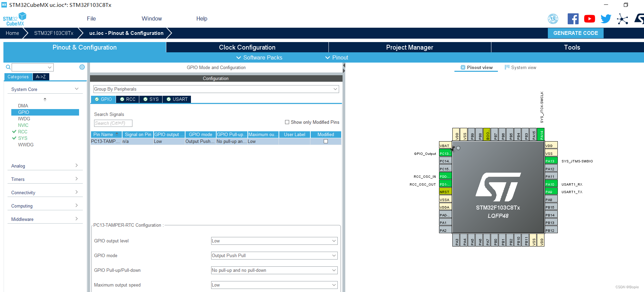Select the NRST pin on the chip
This screenshot has height=292, width=644.
tap(445, 192)
